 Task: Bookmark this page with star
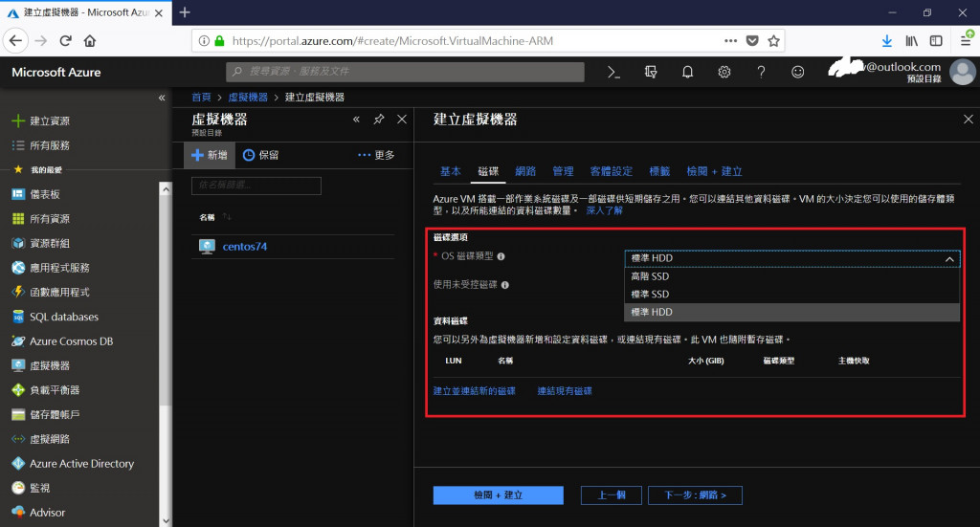(773, 41)
